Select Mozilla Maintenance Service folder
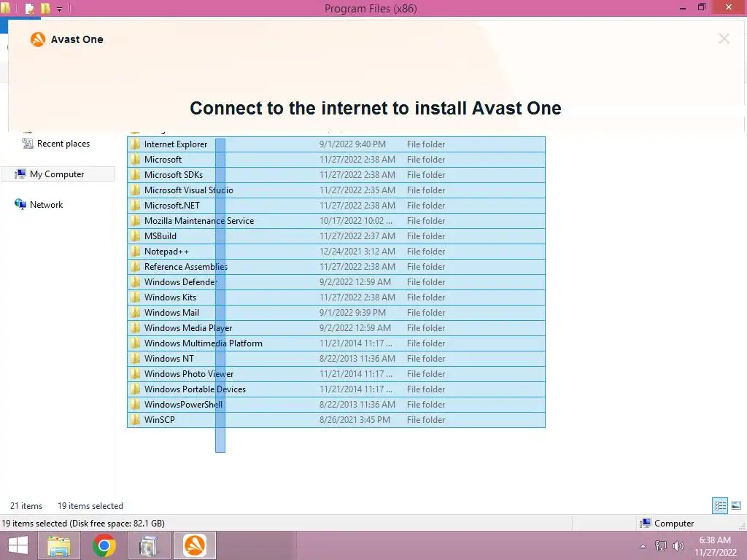The image size is (747, 560). tap(199, 220)
